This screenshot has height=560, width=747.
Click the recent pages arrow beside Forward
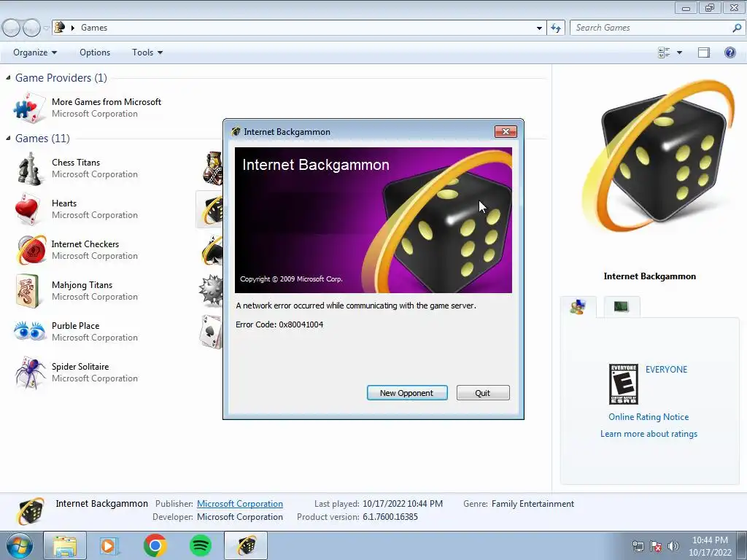[46, 28]
